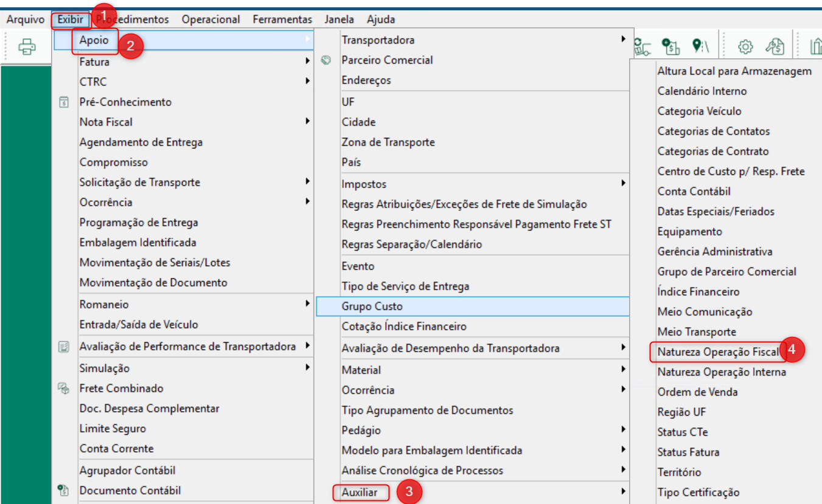The image size is (822, 504).
Task: Choose UF in the Apoio submenu
Action: 348,102
